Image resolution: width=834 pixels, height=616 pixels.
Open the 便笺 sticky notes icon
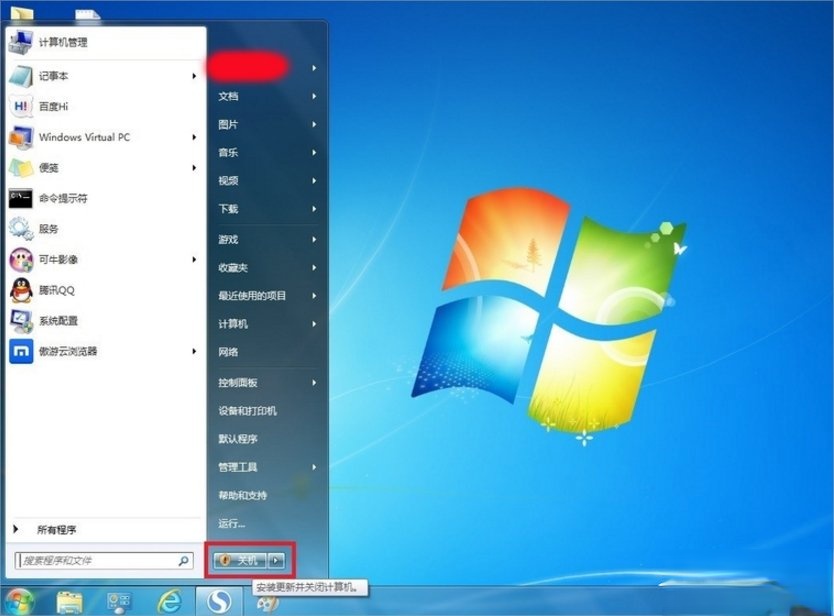click(21, 168)
